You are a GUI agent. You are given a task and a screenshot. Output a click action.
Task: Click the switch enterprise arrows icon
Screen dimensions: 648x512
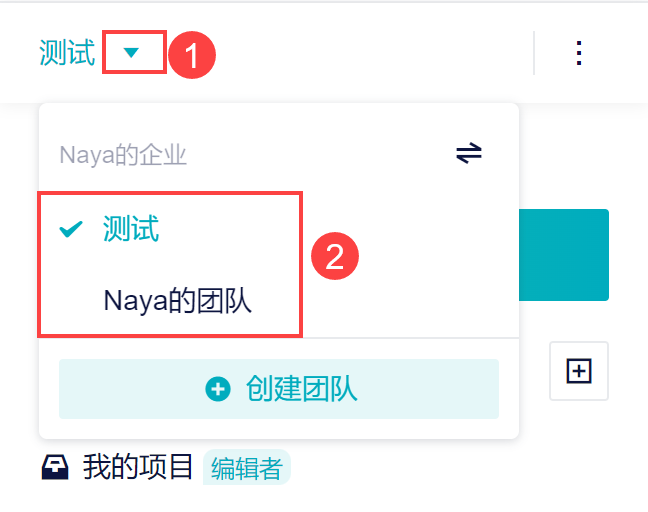click(x=469, y=153)
